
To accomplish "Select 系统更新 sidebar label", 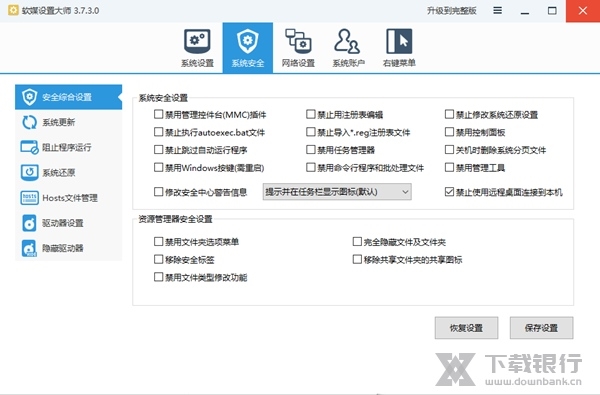I will pos(59,122).
